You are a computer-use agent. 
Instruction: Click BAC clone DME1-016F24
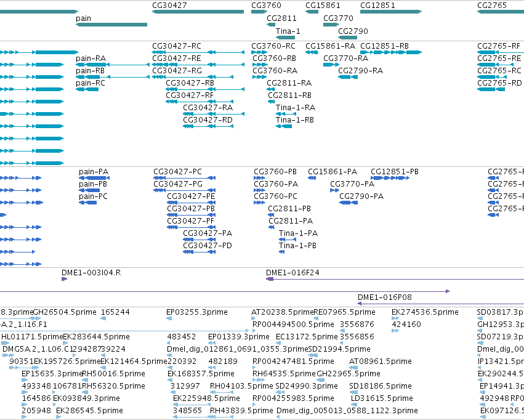[x=292, y=273]
